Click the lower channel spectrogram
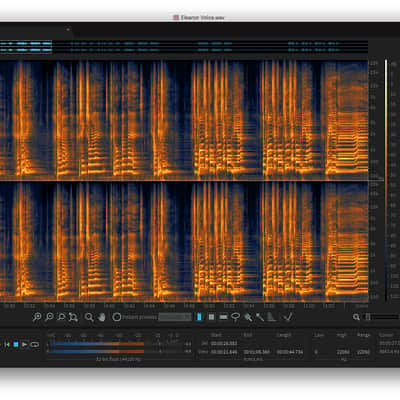The image size is (400, 400). [184, 242]
